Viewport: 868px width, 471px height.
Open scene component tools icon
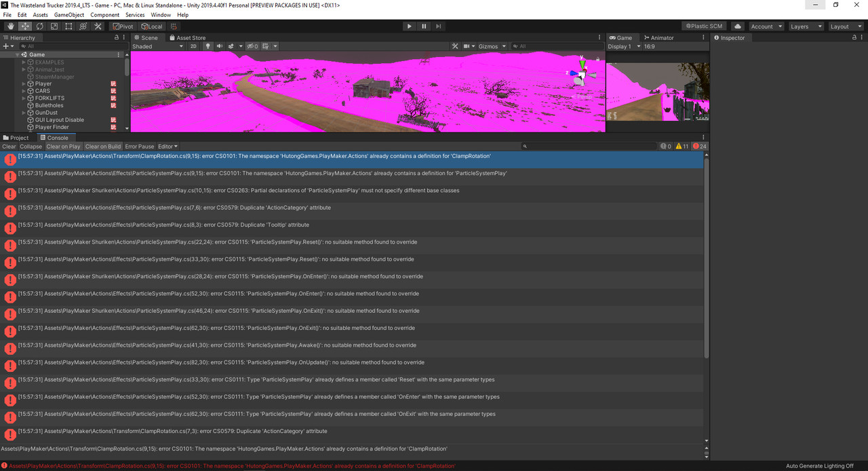(x=455, y=46)
